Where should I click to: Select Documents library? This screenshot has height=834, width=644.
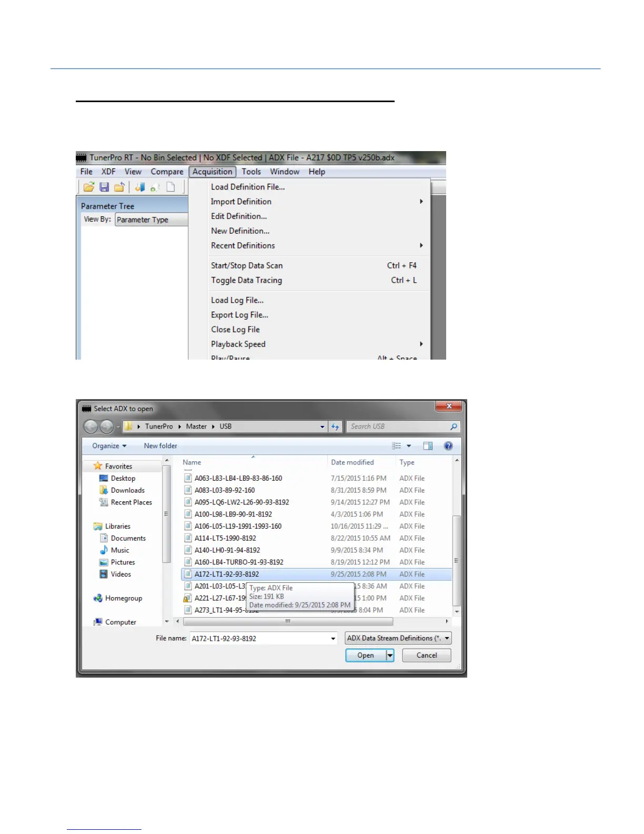tap(128, 539)
